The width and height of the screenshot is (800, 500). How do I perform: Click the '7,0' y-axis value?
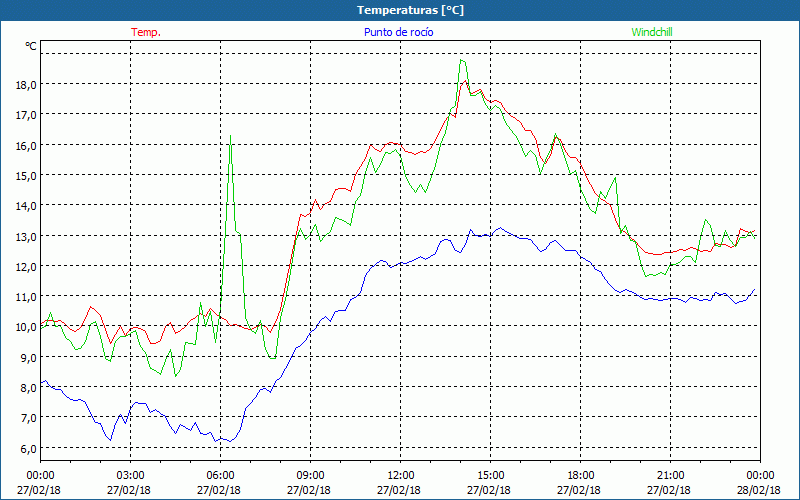28,418
